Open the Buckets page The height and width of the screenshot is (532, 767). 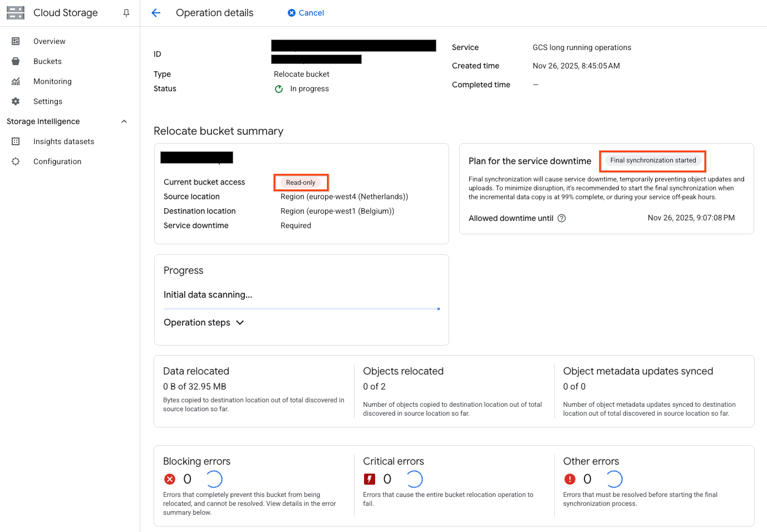47,61
